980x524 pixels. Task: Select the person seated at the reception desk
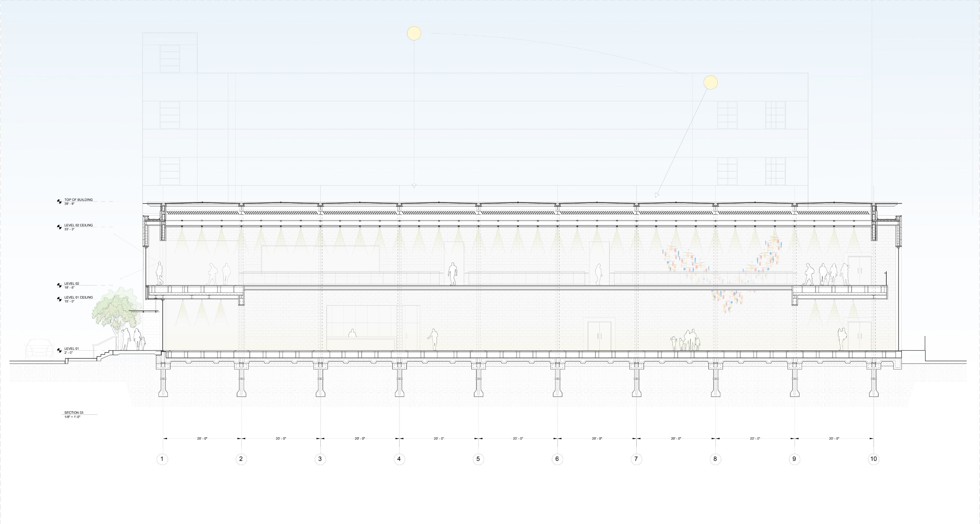coord(352,334)
